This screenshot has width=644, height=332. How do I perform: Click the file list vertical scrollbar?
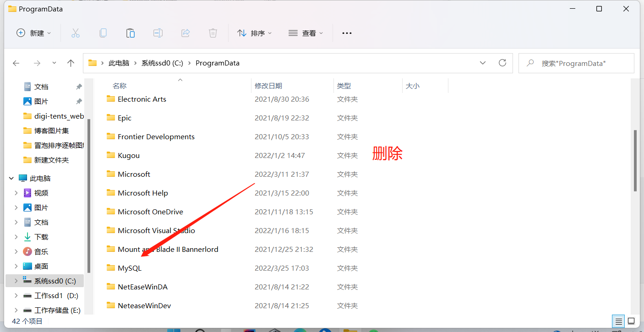tap(635, 160)
